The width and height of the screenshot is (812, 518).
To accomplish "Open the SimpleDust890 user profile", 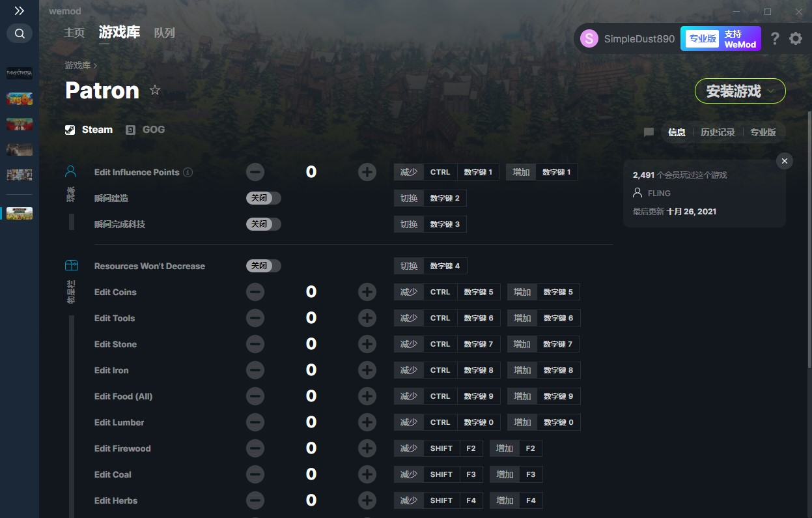I will pyautogui.click(x=628, y=38).
